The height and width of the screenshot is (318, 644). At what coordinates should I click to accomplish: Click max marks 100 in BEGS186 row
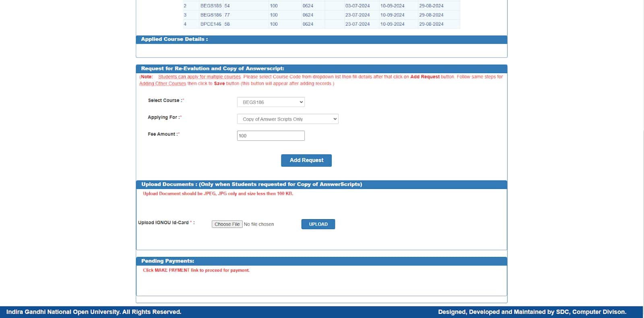point(274,15)
